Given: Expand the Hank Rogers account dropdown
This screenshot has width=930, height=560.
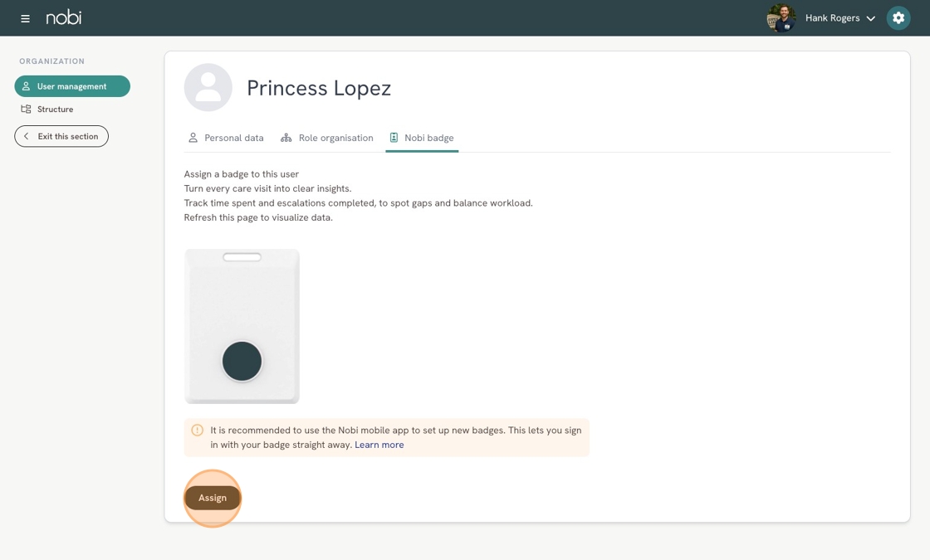Looking at the screenshot, I should click(x=871, y=18).
